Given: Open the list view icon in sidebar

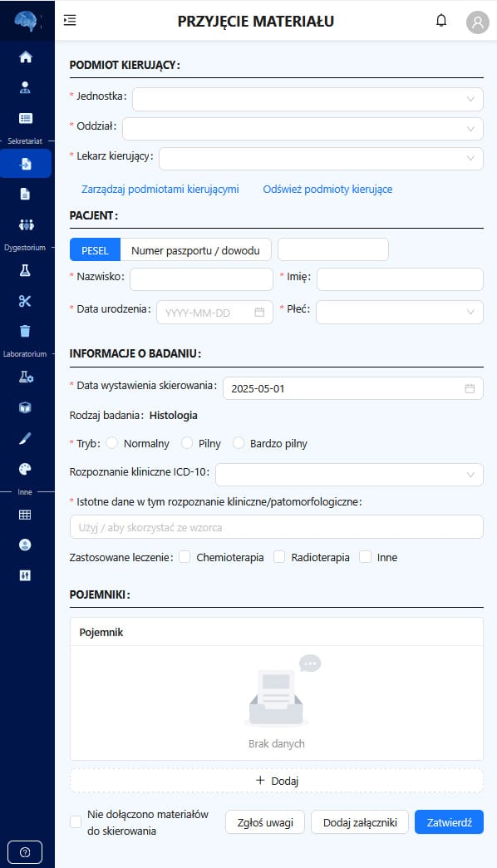Looking at the screenshot, I should (x=26, y=118).
